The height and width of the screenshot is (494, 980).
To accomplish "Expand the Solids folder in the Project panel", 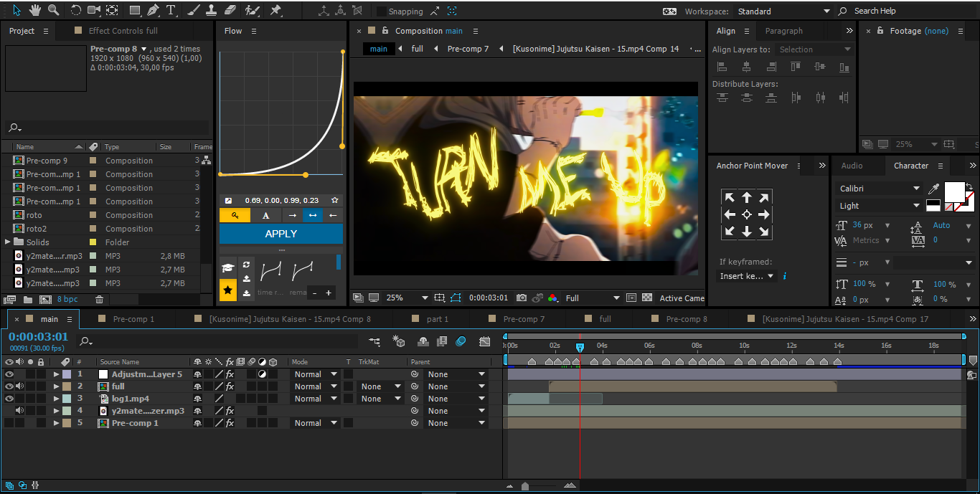I will pyautogui.click(x=9, y=242).
